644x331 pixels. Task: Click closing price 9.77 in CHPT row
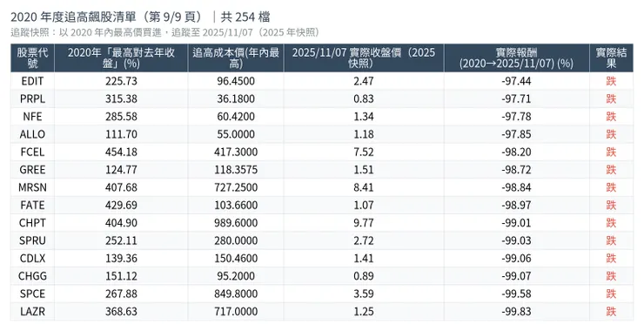(364, 222)
